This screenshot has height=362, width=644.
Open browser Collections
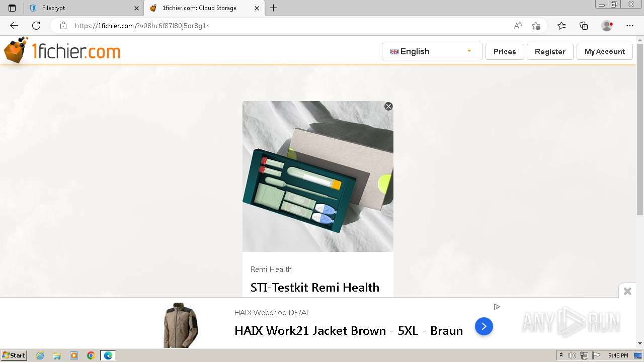[584, 26]
